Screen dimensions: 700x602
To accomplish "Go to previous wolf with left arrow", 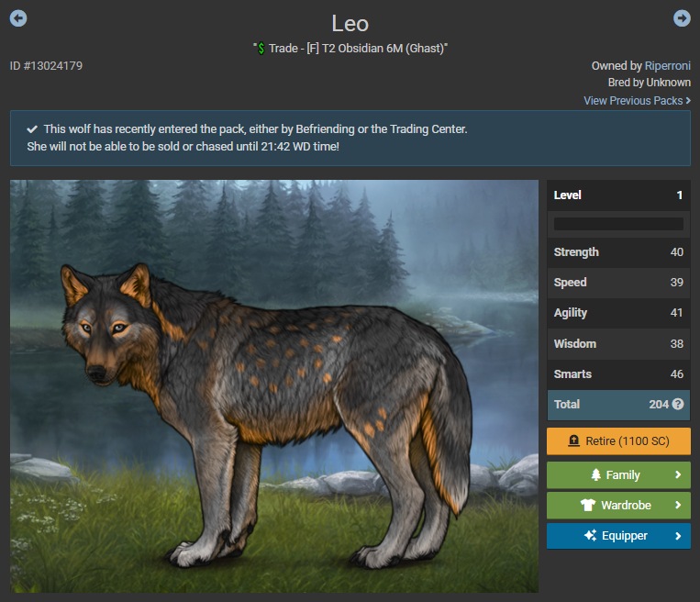I will pos(18,18).
